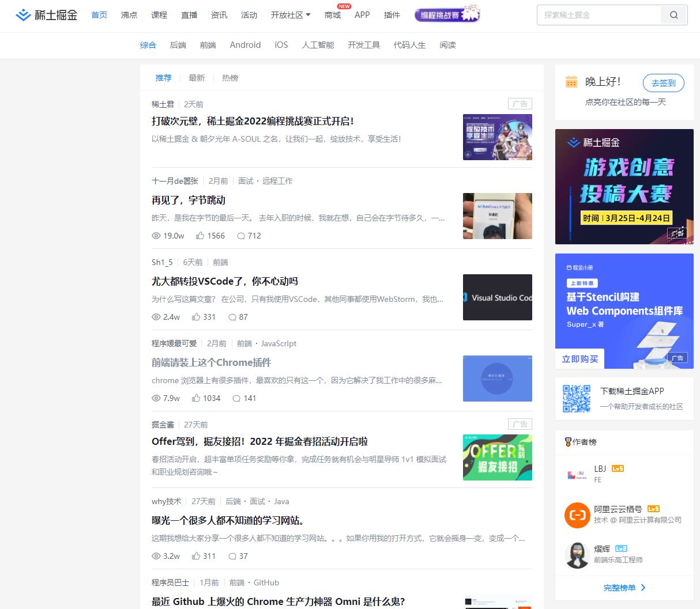Click the Visual Studio Code article thumbnail

pos(498,297)
